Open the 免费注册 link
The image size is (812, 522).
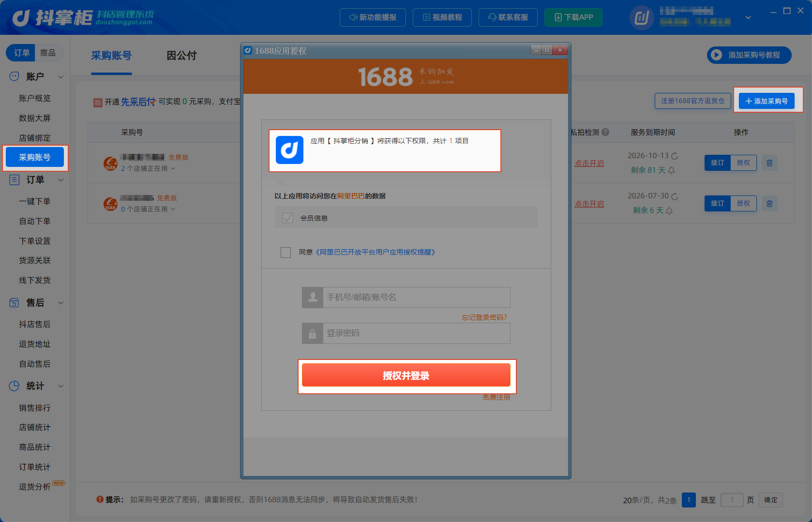pos(496,397)
